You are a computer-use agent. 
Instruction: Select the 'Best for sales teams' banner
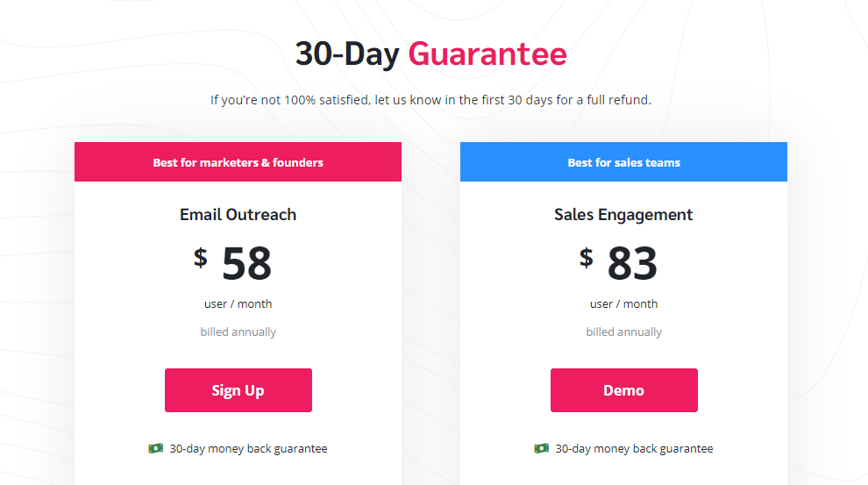pyautogui.click(x=624, y=161)
